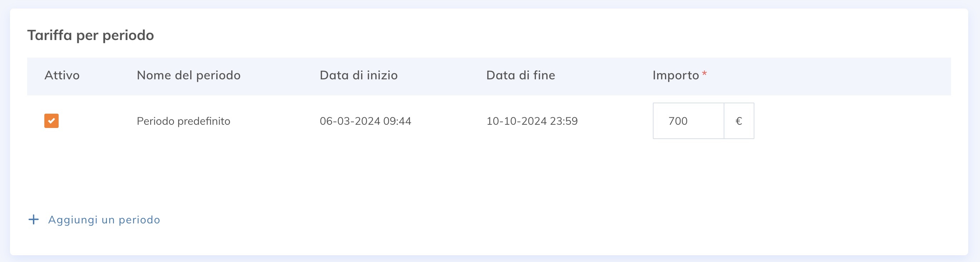Click the red required asterisk near Importo
980x262 pixels.
(x=704, y=74)
